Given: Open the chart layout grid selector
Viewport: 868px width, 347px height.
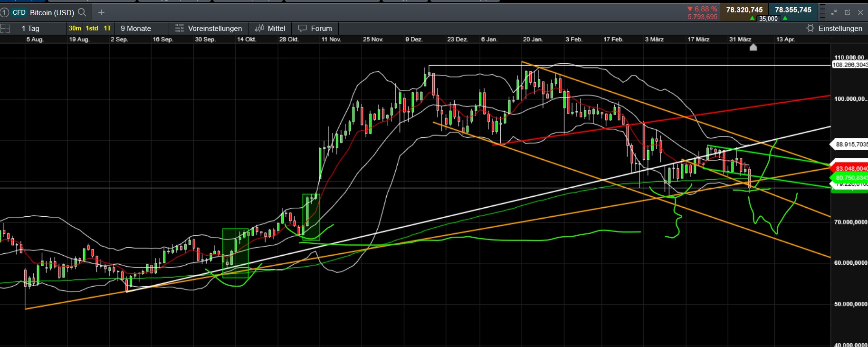Looking at the screenshot, I should click(x=5, y=29).
